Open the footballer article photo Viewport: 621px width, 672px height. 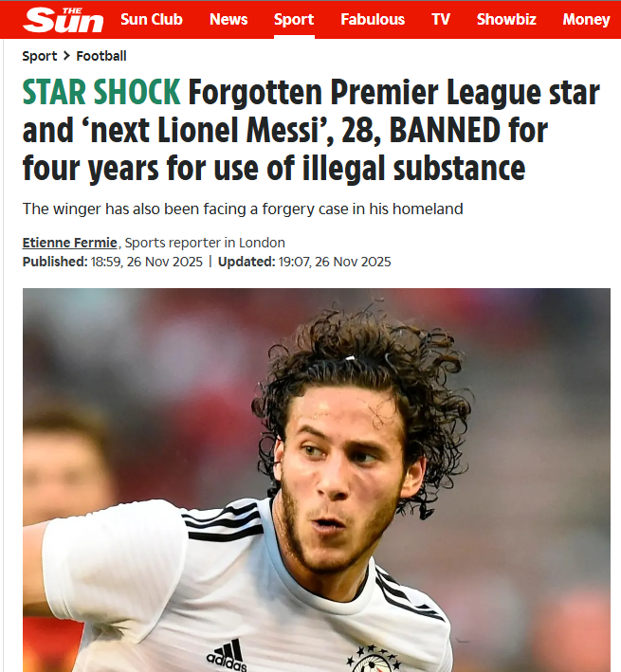(317, 480)
